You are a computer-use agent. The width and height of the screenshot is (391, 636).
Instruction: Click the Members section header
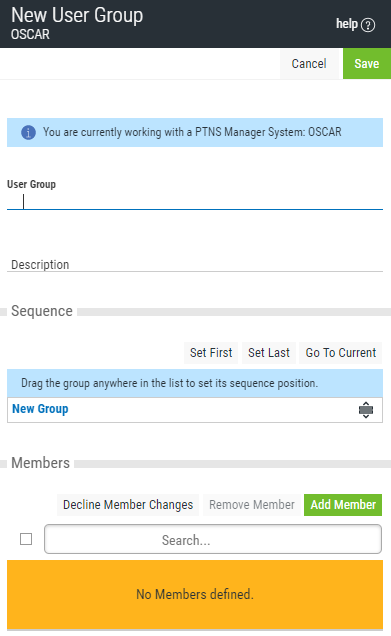pyautogui.click(x=41, y=463)
